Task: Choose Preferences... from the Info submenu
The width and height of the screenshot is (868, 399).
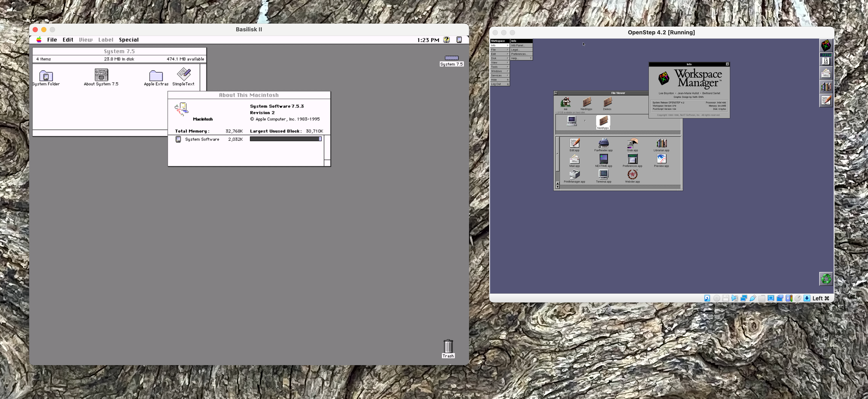Action: [x=521, y=54]
